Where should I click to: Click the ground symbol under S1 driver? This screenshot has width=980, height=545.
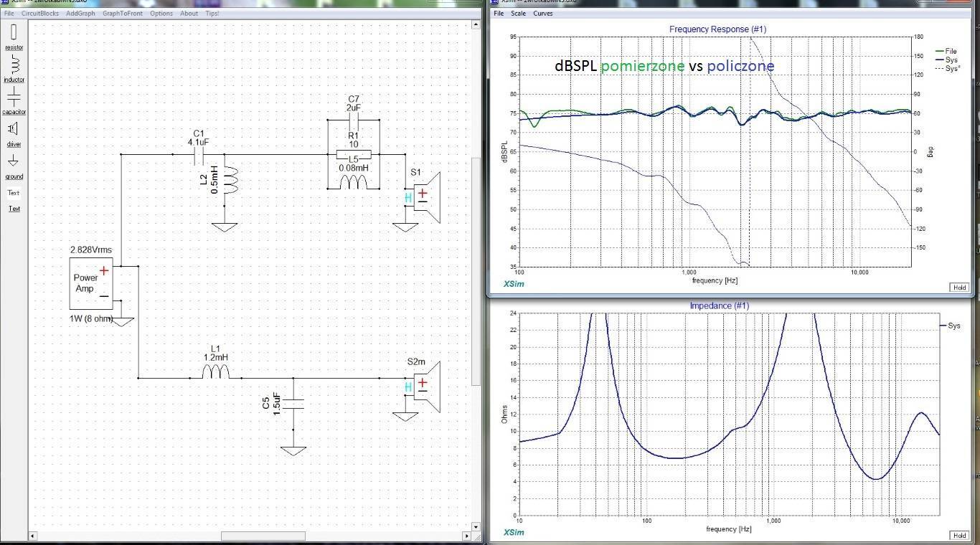pos(405,227)
